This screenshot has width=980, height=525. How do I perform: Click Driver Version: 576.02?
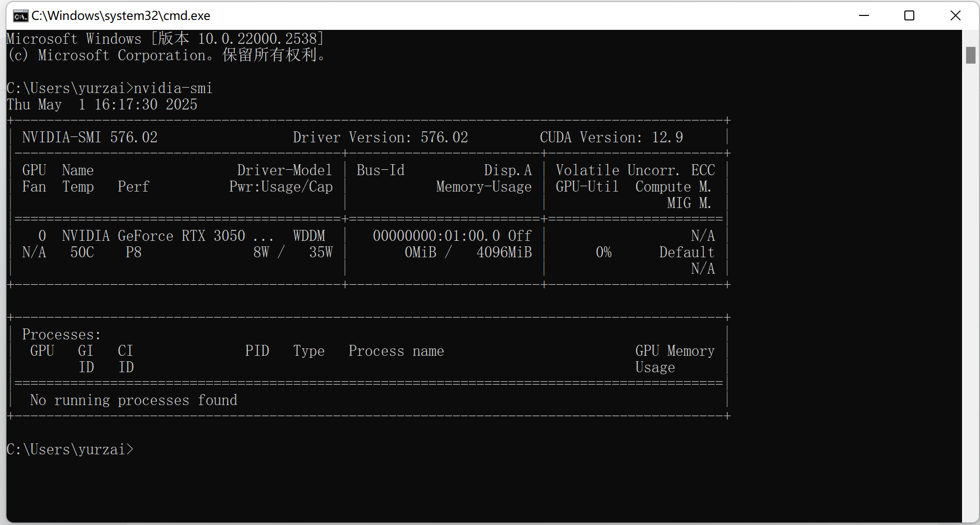click(381, 137)
